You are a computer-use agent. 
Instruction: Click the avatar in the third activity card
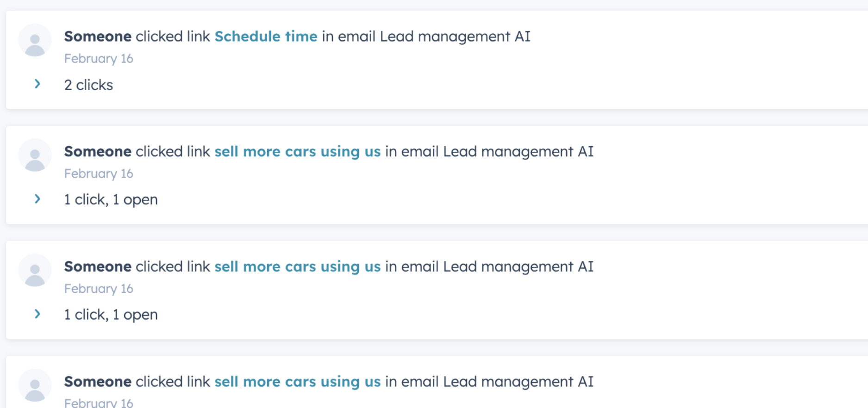click(35, 271)
